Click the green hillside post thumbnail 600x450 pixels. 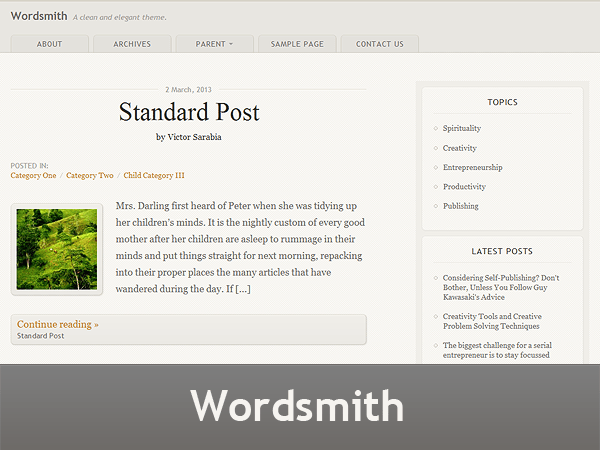coord(57,249)
